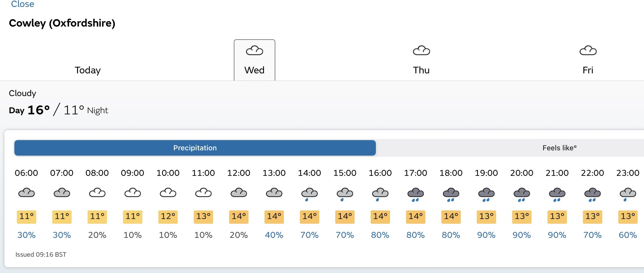Click the 06:00 cloudy weather icon
644x273 pixels.
click(27, 192)
